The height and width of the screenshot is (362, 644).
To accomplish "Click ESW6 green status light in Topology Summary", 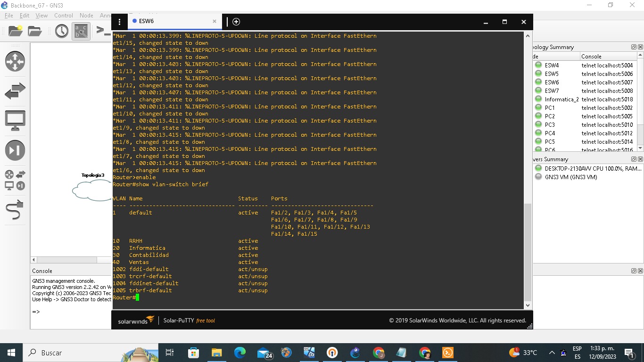I will click(x=538, y=82).
